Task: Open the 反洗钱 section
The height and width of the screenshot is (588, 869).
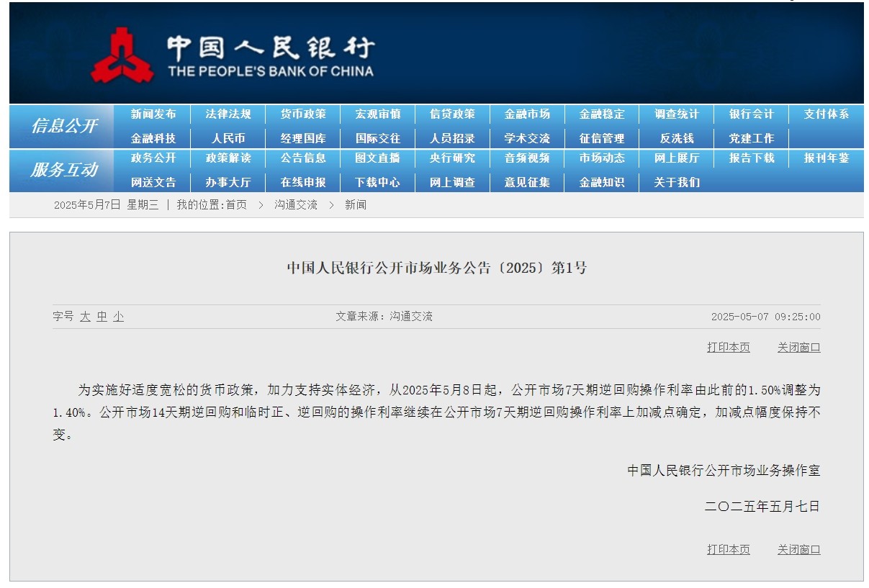Action: click(x=677, y=138)
